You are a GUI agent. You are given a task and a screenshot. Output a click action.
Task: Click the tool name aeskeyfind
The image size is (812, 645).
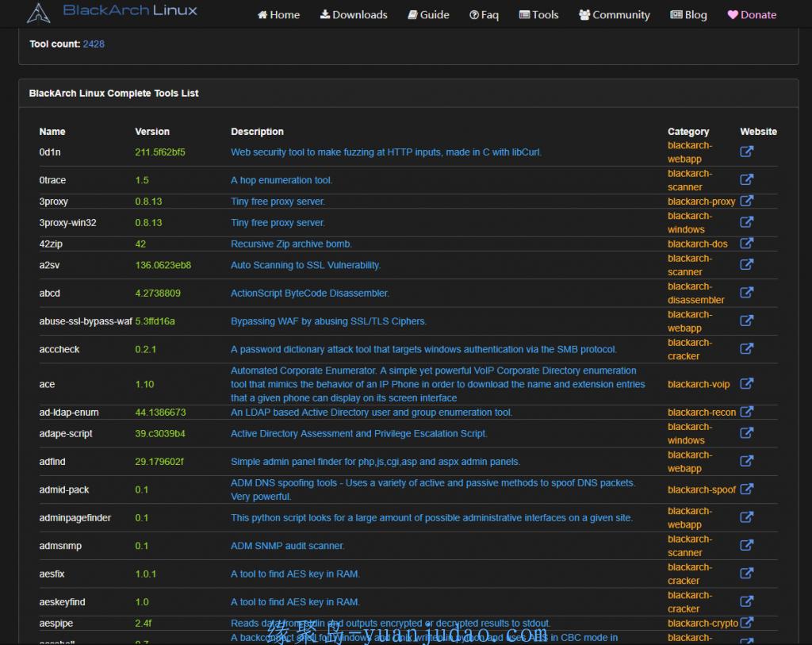pos(62,602)
